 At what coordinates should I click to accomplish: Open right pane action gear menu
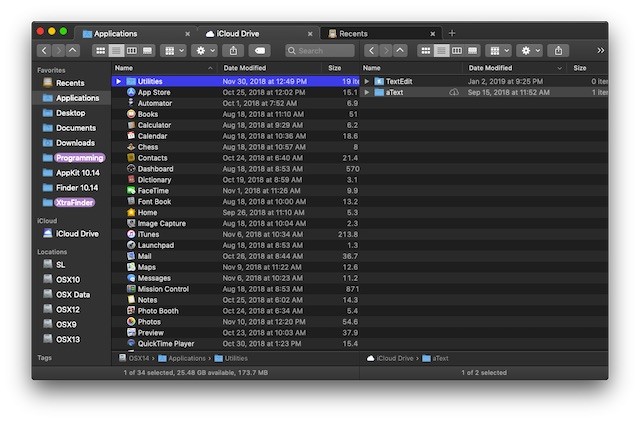530,51
